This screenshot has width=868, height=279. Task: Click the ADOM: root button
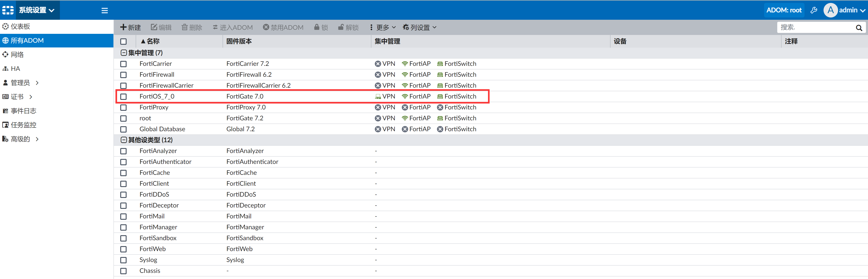pos(784,10)
